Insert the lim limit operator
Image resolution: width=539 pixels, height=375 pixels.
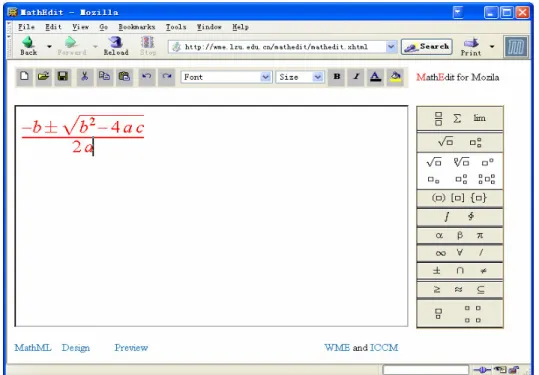[x=479, y=118]
